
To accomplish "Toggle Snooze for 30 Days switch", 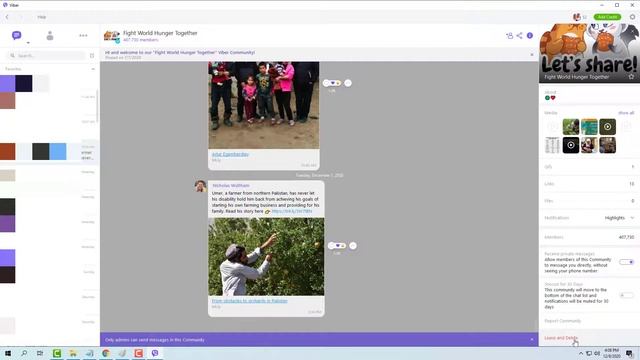I will pos(627,295).
